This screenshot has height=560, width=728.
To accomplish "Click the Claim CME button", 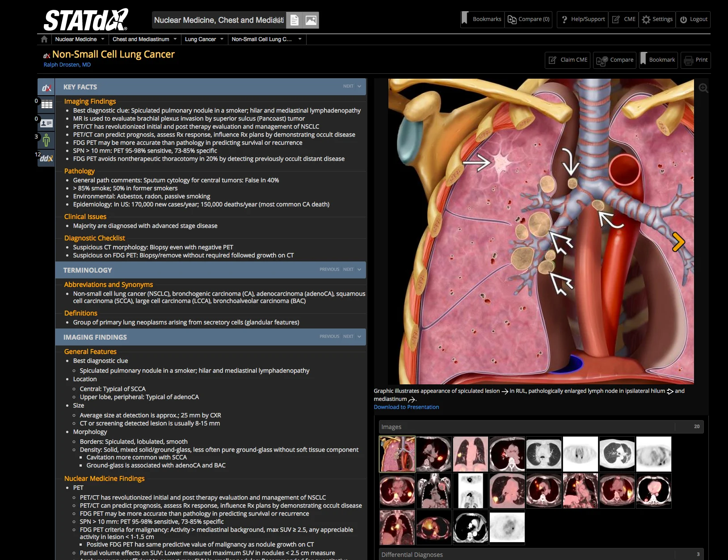I will coord(568,60).
